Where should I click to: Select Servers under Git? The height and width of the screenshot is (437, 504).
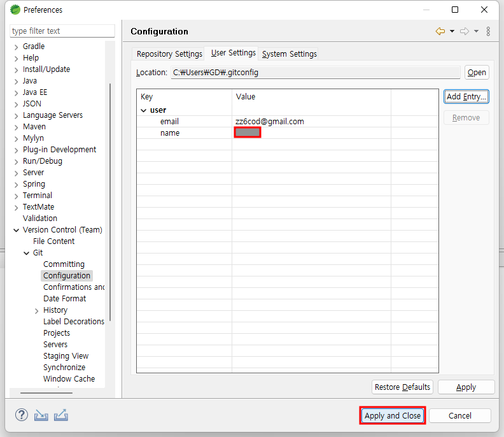[55, 345]
